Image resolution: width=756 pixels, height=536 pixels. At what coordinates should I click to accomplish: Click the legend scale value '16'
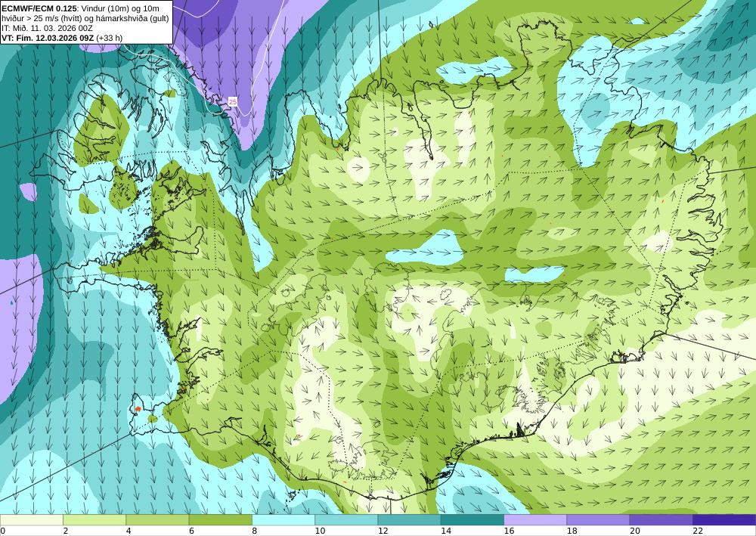click(509, 531)
